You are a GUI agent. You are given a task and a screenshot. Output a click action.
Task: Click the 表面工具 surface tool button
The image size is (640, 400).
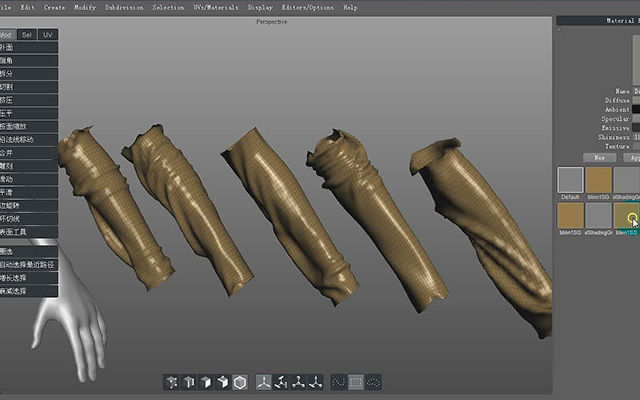point(29,232)
